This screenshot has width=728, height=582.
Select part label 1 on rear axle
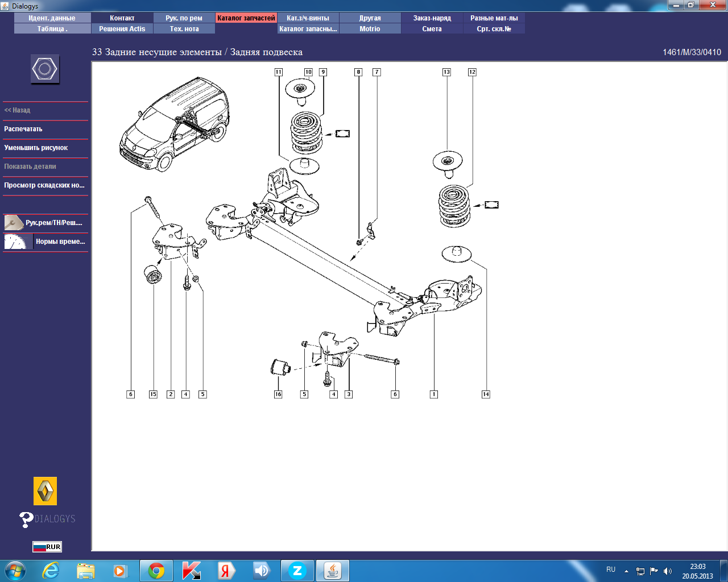pos(434,394)
